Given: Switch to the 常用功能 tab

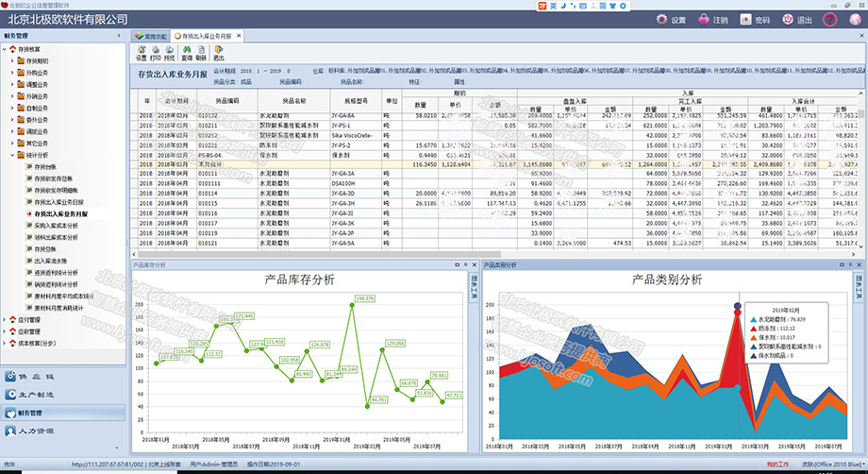Looking at the screenshot, I should tap(151, 36).
